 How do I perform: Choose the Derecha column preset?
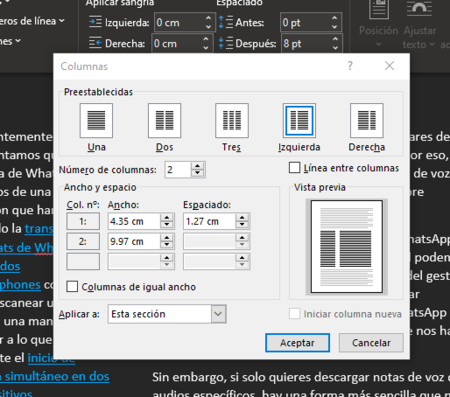point(366,120)
